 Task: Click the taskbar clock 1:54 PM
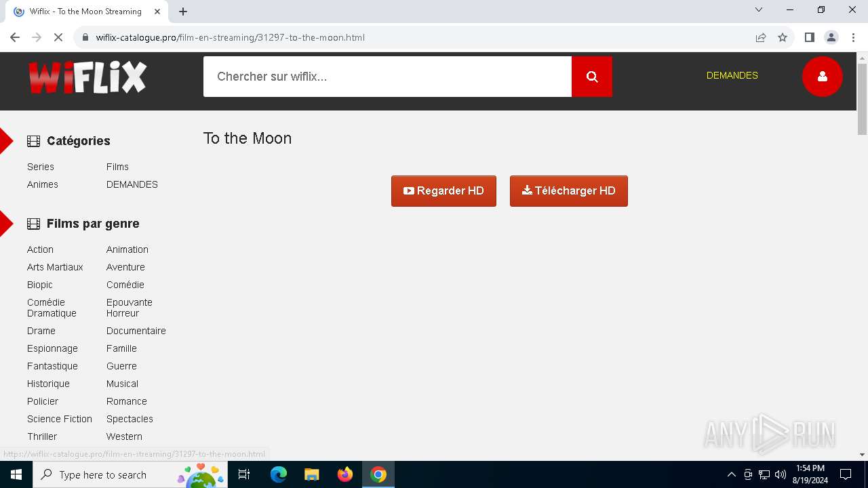[810, 474]
